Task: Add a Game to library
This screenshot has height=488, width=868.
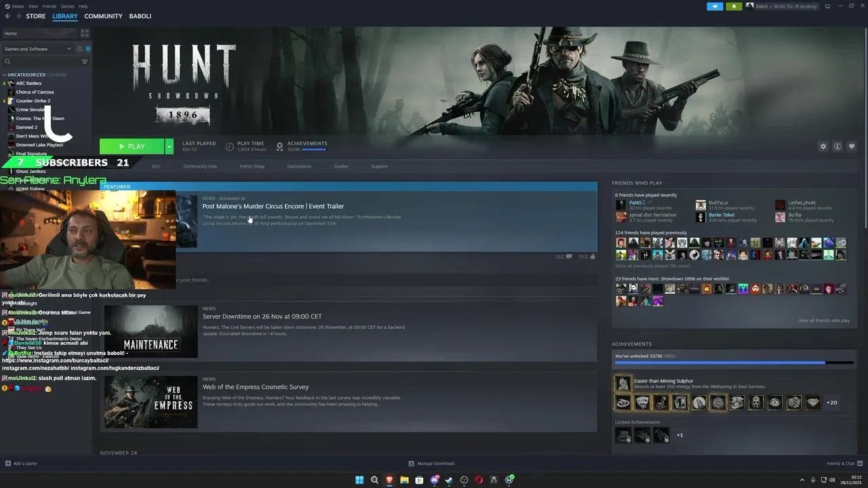Action: 21,464
